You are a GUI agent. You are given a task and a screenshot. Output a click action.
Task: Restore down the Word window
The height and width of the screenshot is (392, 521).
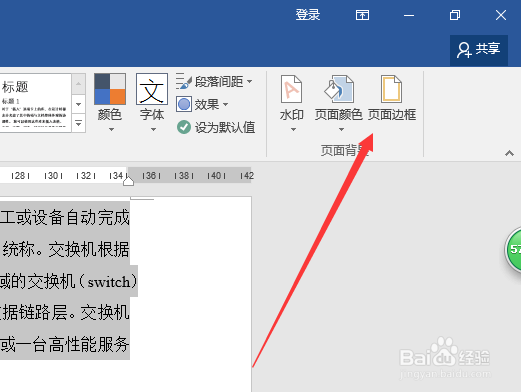455,15
